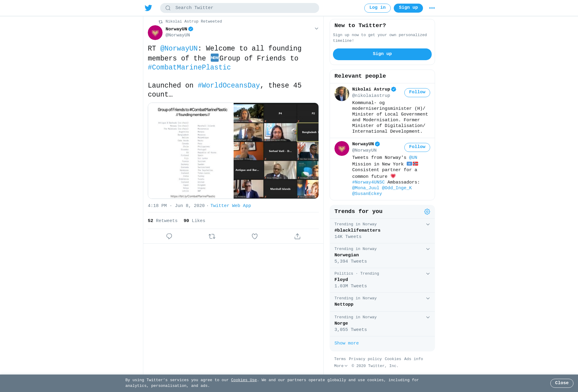Screen dimensions: 578x392
Task: Open the More footer dropdown
Action: tap(341, 366)
